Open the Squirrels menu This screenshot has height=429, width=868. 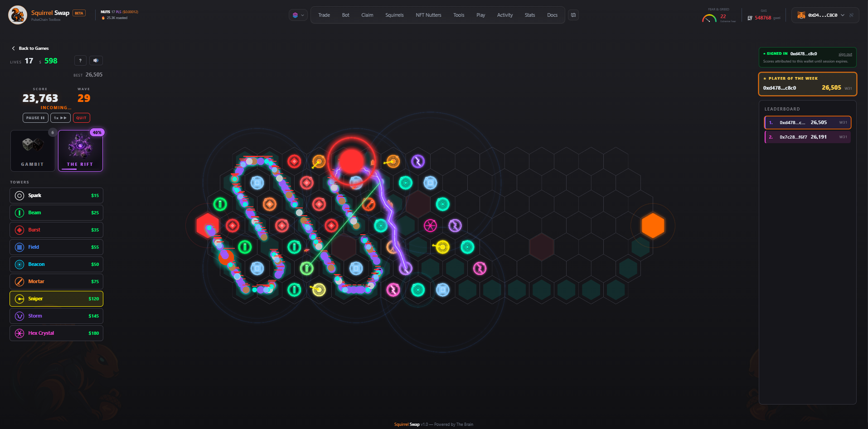(x=394, y=15)
